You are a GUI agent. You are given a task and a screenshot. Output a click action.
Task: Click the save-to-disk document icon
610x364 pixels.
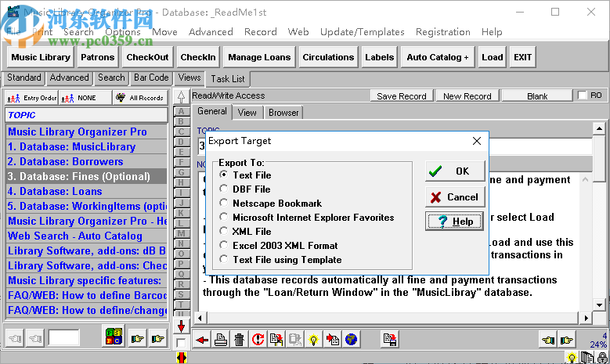coord(389,340)
